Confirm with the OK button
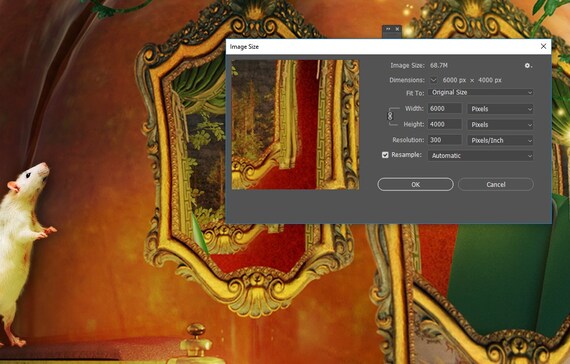The height and width of the screenshot is (364, 570). (x=416, y=184)
